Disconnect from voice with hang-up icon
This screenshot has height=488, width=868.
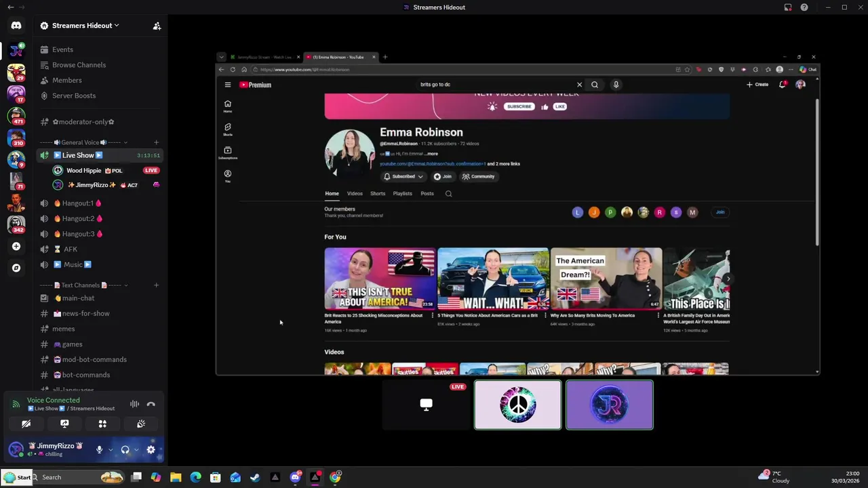pyautogui.click(x=151, y=404)
